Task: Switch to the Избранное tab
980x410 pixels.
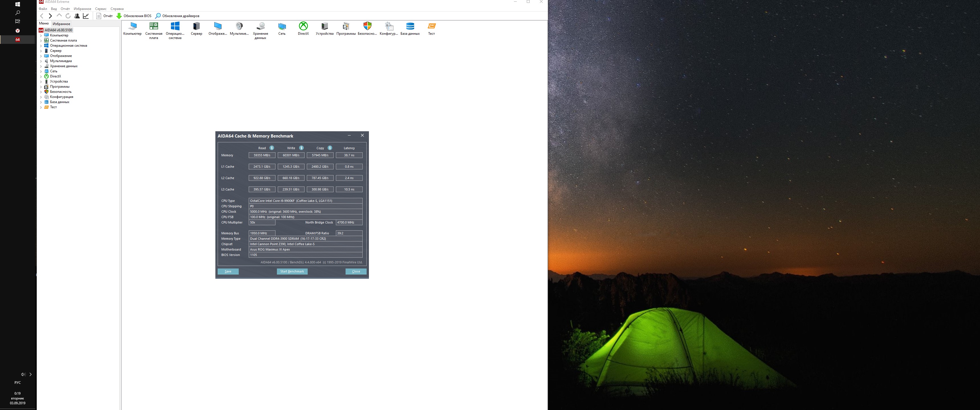Action: [61, 24]
